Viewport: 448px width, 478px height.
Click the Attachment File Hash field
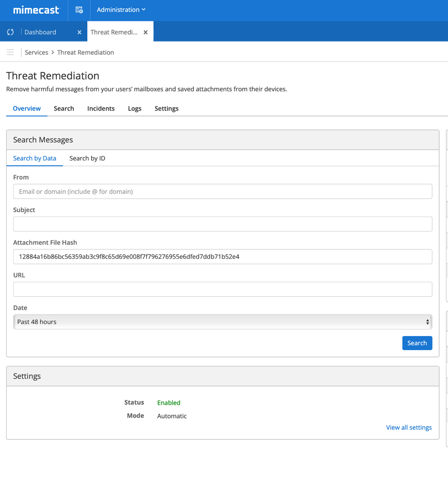pyautogui.click(x=223, y=257)
